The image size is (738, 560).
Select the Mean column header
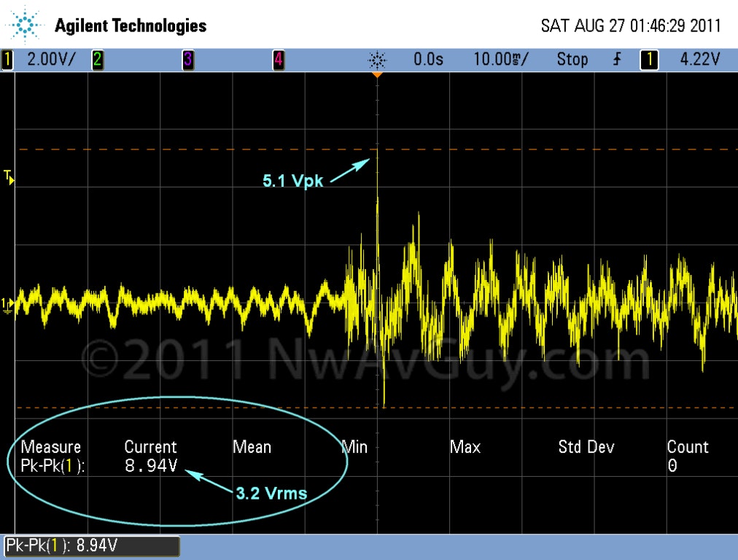252,447
